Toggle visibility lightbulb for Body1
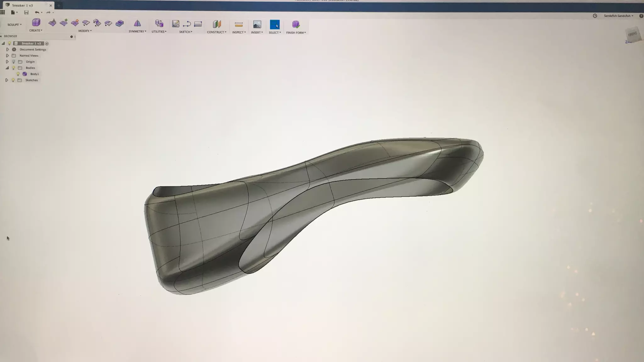Viewport: 644px width, 362px height. pos(18,74)
